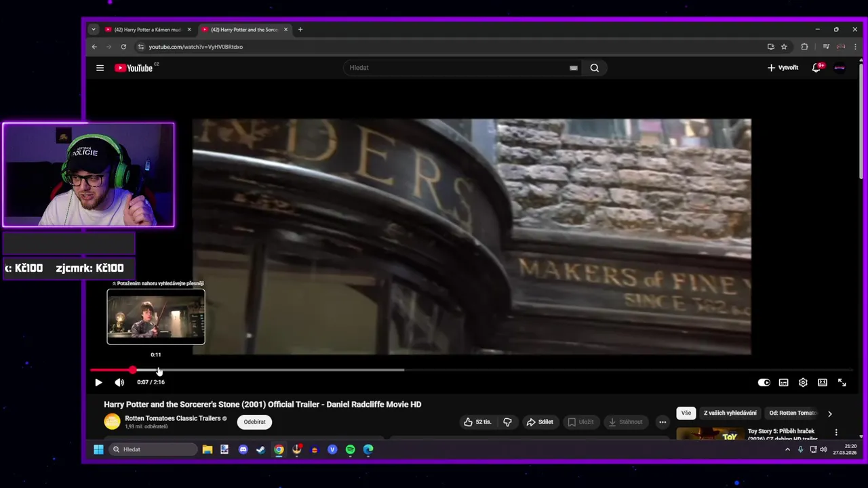Show more filter chips with right arrow
The height and width of the screenshot is (488, 868).
click(x=829, y=413)
